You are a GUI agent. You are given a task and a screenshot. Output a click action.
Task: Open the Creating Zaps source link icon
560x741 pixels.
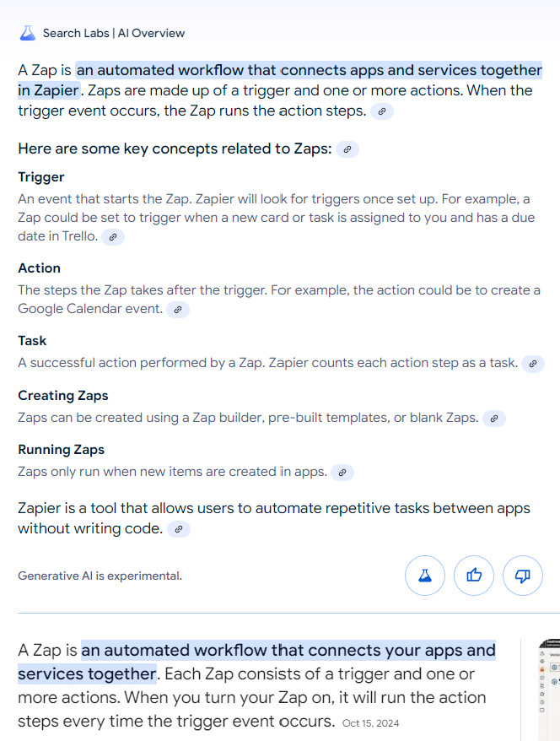pyautogui.click(x=494, y=418)
